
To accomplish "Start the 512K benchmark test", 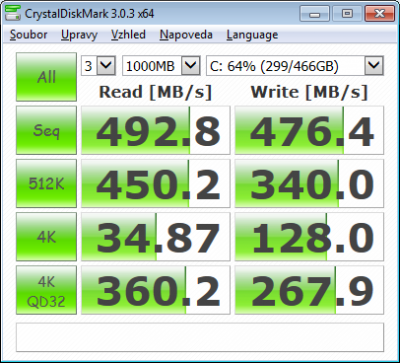I will pos(46,184).
